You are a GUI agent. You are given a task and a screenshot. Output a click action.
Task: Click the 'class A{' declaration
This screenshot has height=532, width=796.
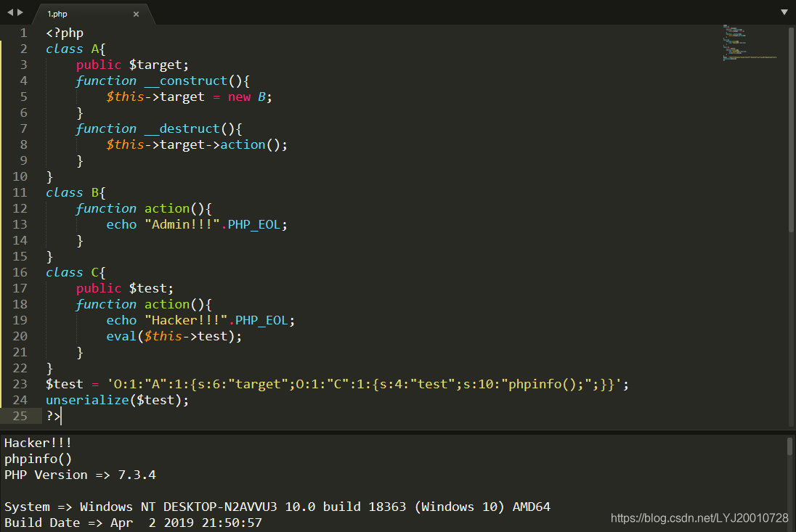76,49
